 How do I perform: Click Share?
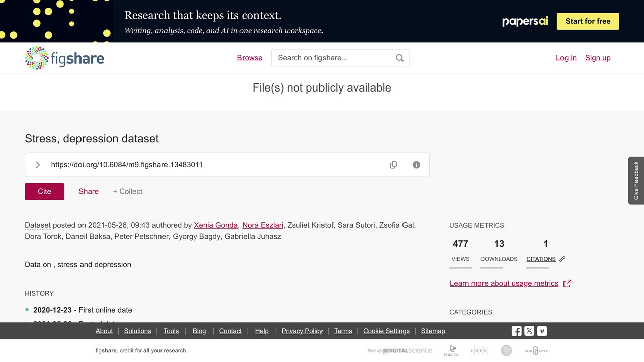point(89,191)
